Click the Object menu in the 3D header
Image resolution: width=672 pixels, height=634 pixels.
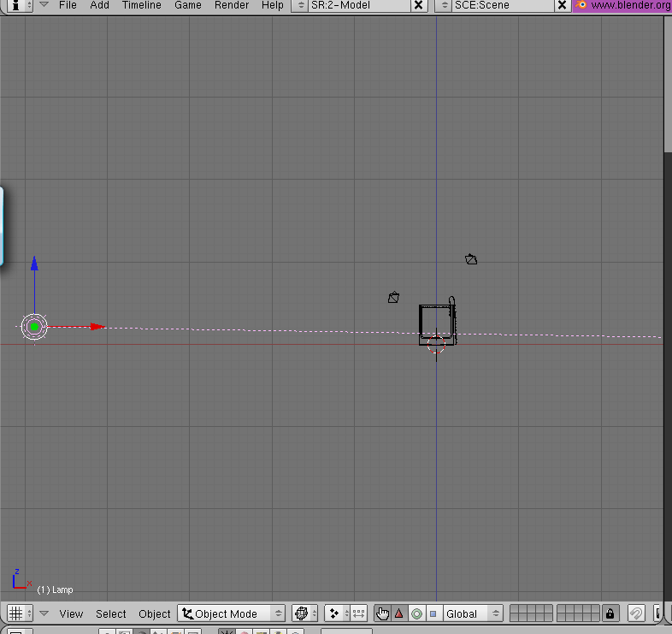tap(154, 613)
